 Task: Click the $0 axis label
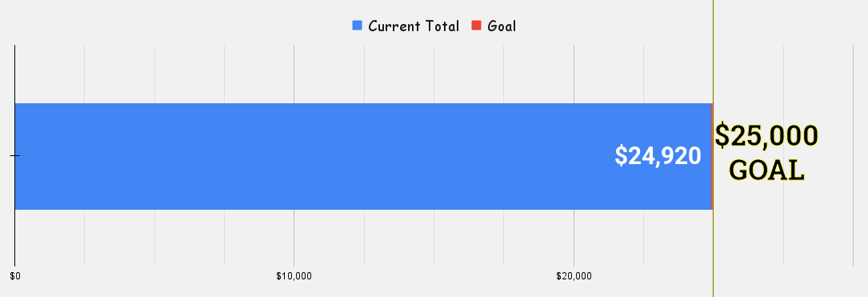tap(15, 276)
